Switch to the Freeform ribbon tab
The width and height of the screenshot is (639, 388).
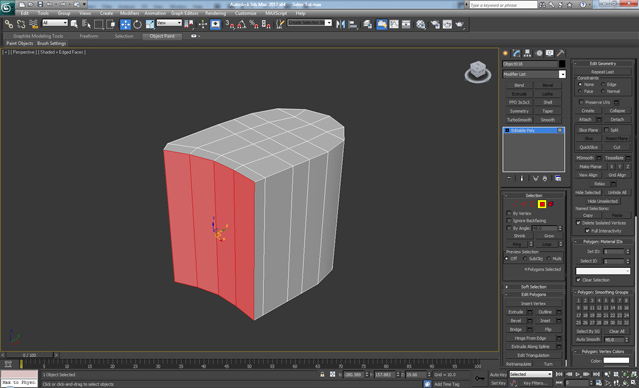coord(89,36)
